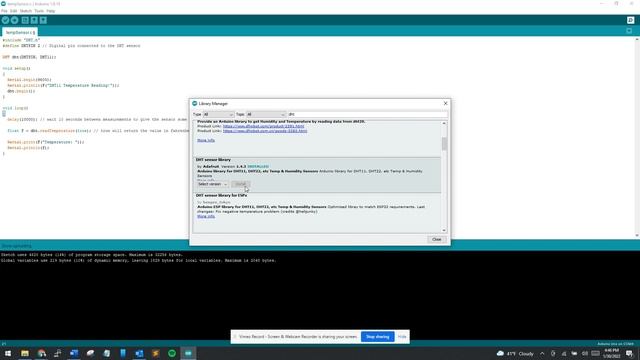Open the Tools menu
Screen dimensions: 640x360
(39, 11)
